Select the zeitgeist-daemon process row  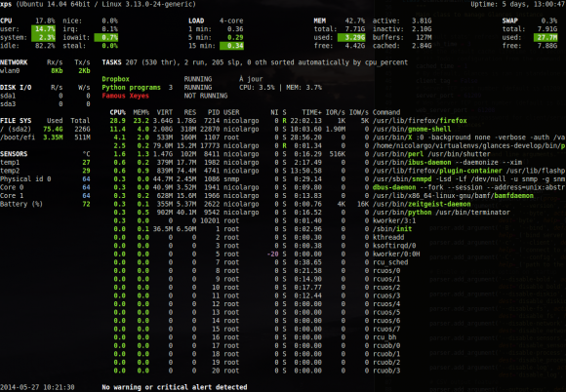pyautogui.click(x=334, y=204)
